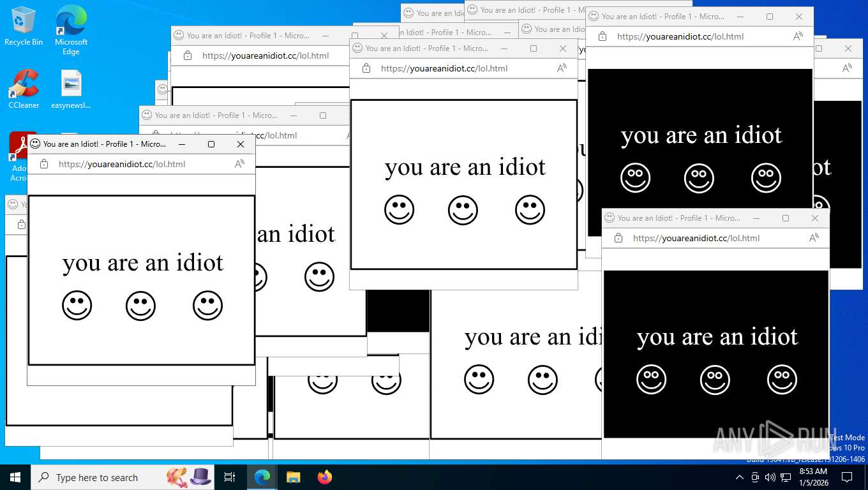Close the center white popup
868x490 pixels.
pos(563,48)
